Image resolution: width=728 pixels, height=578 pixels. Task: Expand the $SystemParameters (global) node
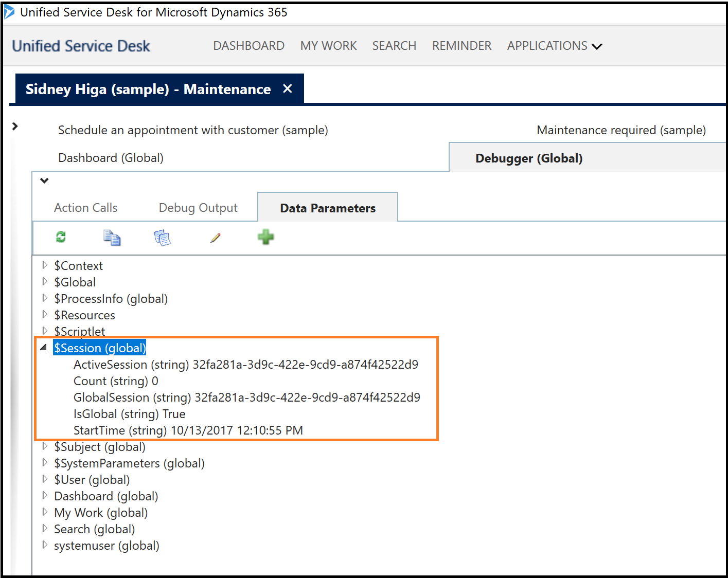(45, 462)
